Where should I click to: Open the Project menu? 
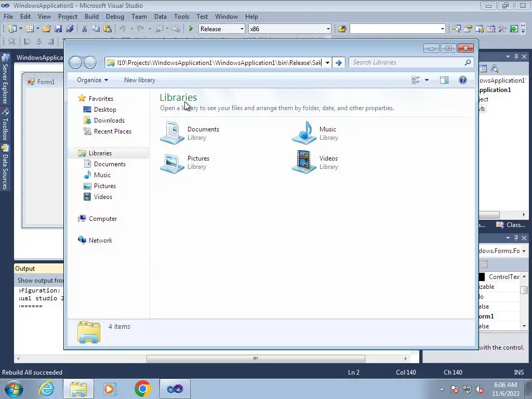pyautogui.click(x=68, y=16)
